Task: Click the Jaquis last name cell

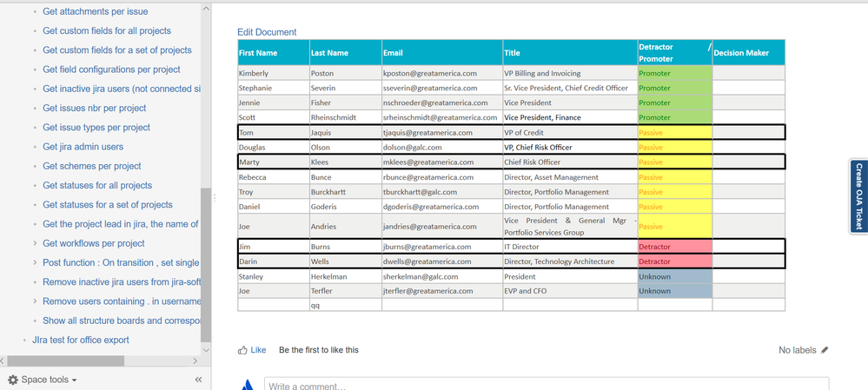Action: [346, 132]
